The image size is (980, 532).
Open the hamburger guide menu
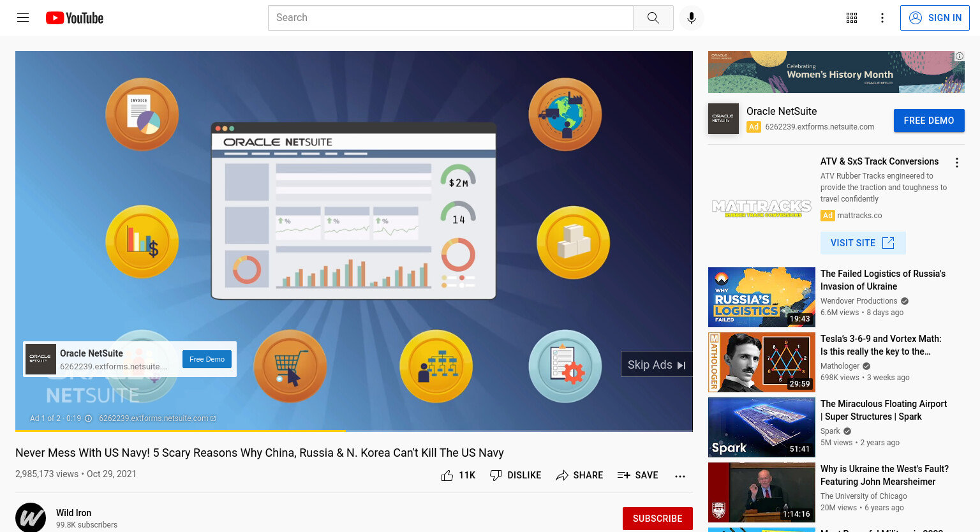[23, 18]
